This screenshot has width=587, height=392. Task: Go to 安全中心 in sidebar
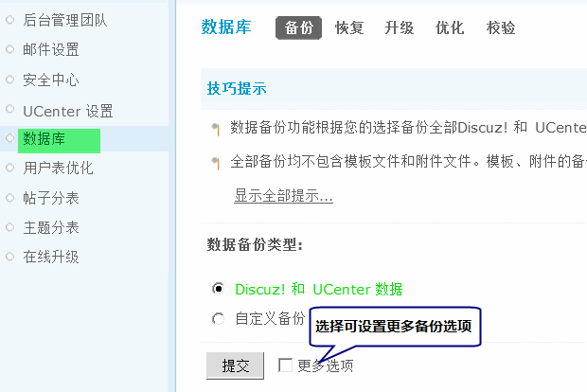[x=51, y=80]
